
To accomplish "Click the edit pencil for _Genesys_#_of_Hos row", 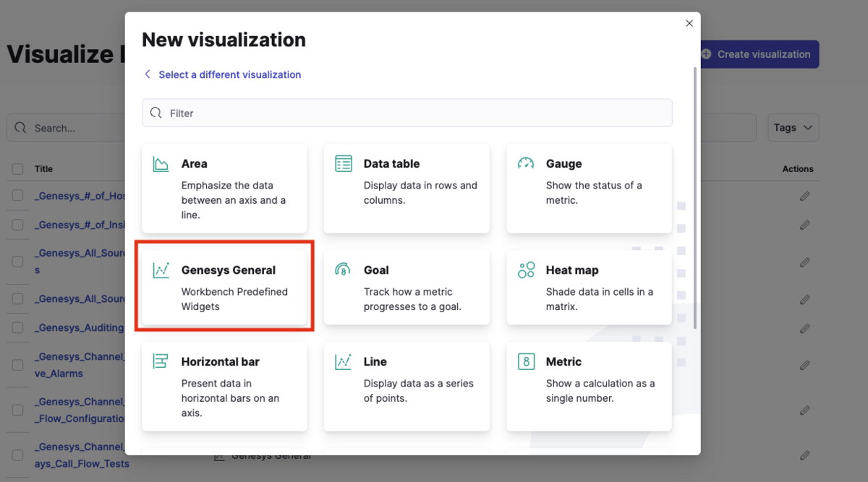I will tap(804, 196).
